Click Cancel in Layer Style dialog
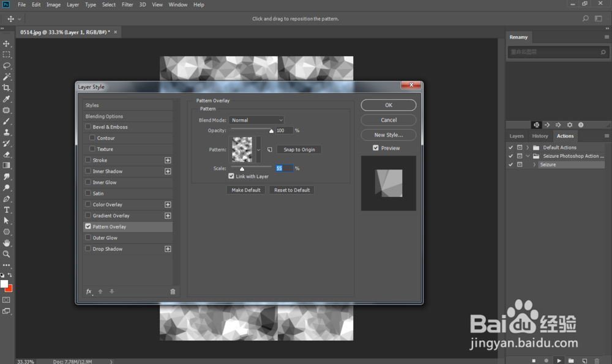 (389, 120)
